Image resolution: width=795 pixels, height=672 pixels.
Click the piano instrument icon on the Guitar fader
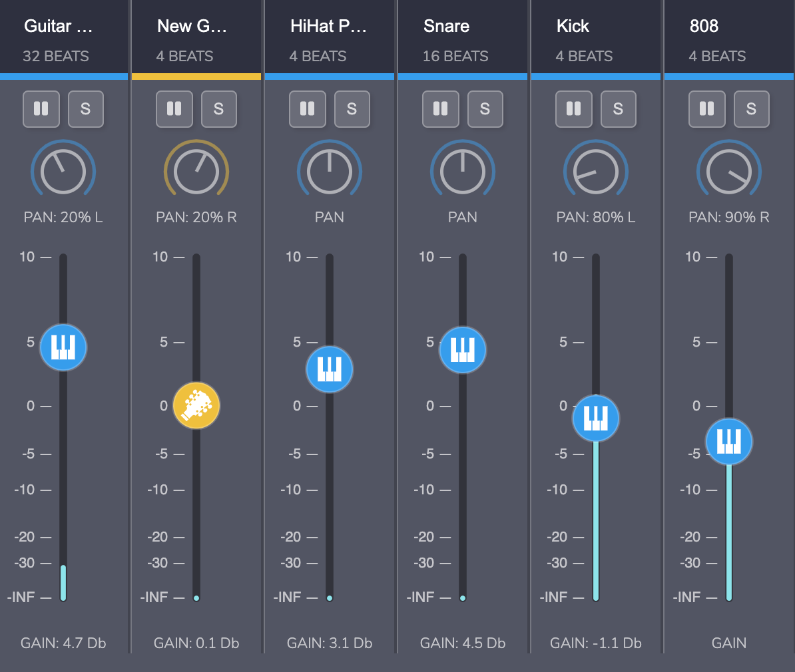tap(63, 347)
